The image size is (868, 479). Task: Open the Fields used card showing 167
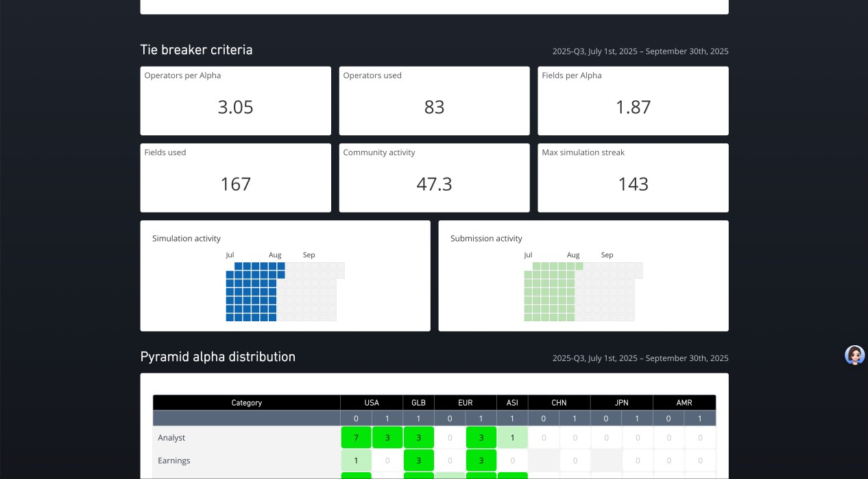235,178
